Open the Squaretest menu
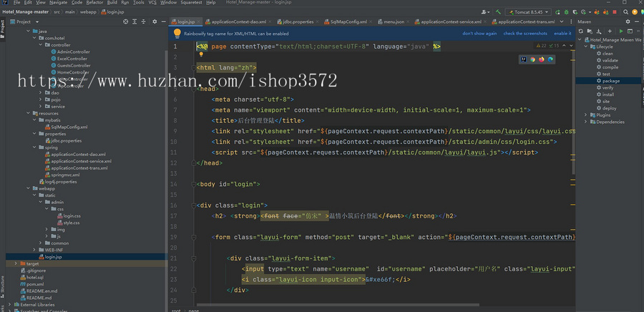 click(192, 2)
